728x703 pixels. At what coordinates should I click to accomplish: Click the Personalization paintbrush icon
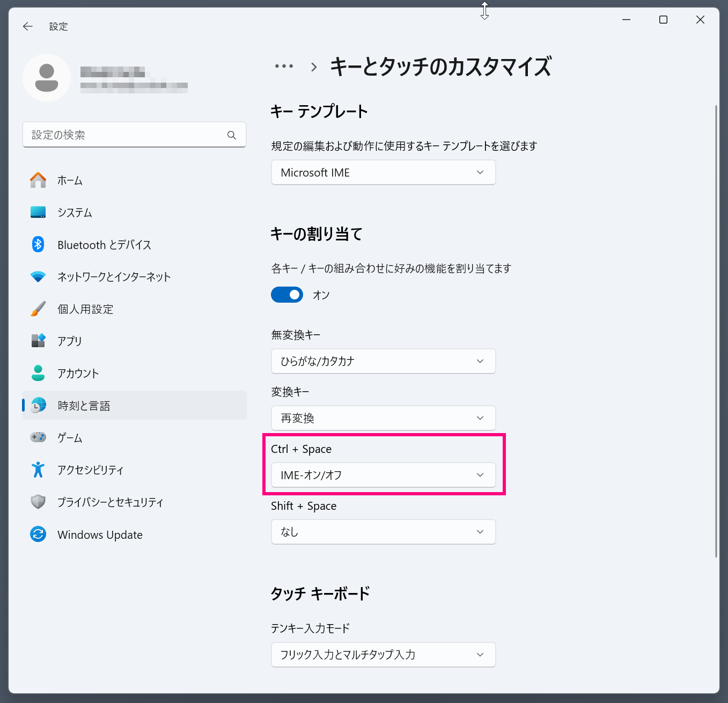38,309
